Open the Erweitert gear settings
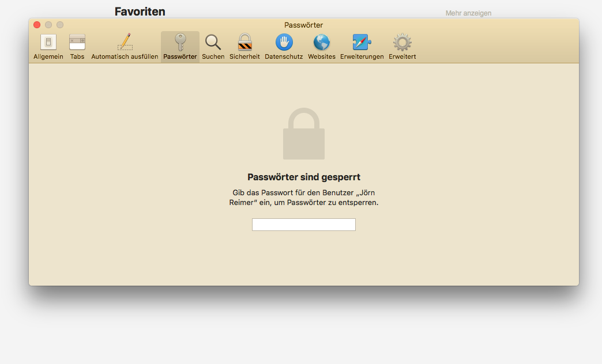The image size is (602, 364). (402, 47)
